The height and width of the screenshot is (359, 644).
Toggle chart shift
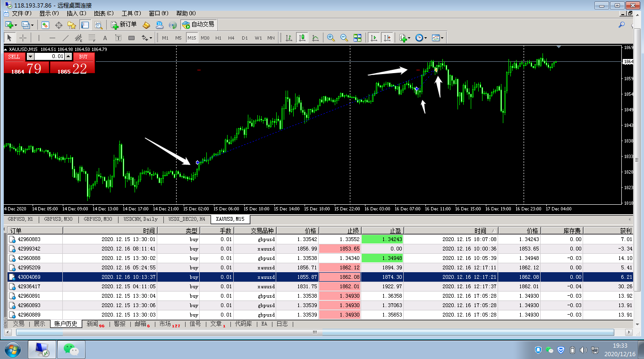387,38
